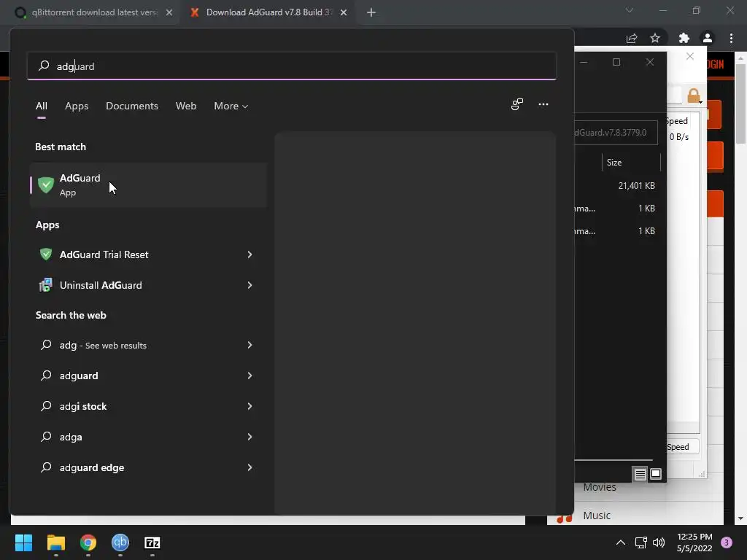Click search icon beside 'adg' web result
The image size is (747, 560).
[x=46, y=345]
